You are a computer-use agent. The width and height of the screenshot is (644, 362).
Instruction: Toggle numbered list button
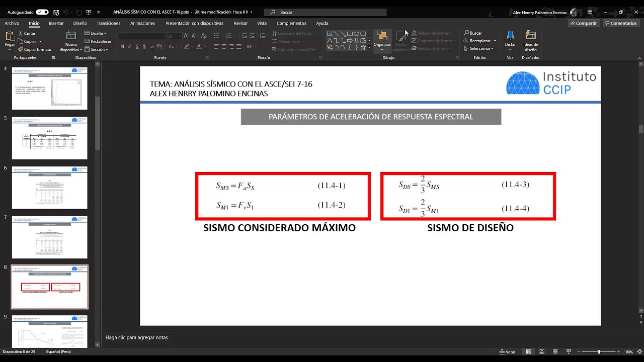[x=230, y=36]
